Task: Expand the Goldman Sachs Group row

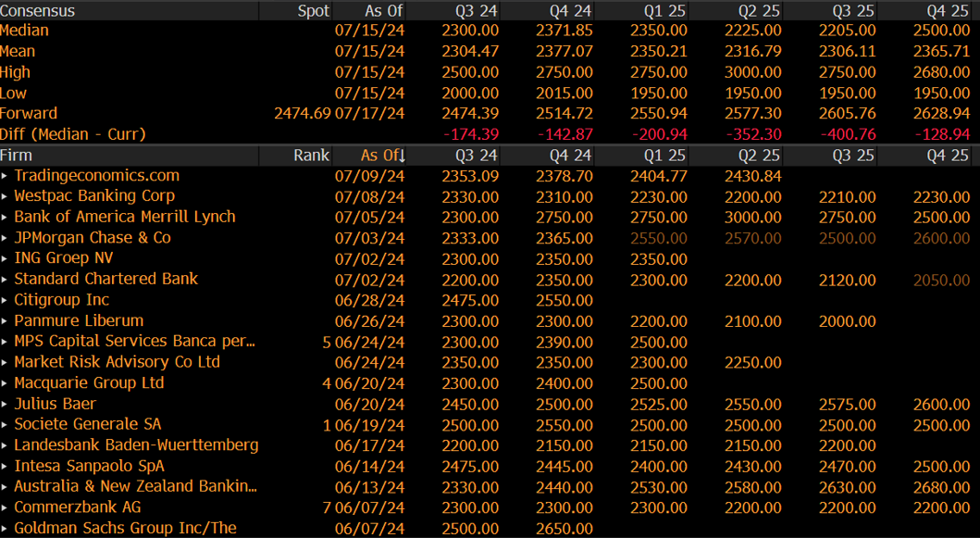Action: tap(5, 529)
